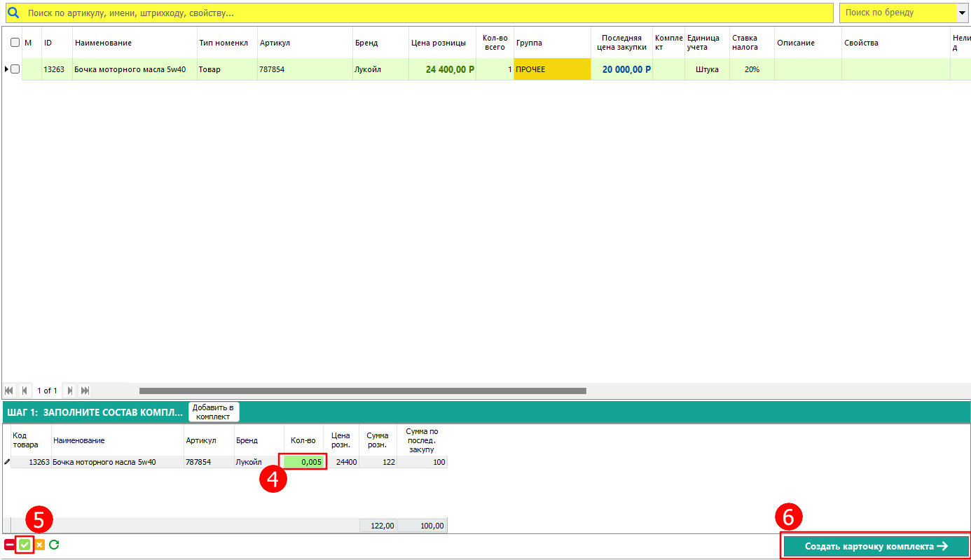Image resolution: width=971 pixels, height=560 pixels.
Task: Click the red minus delete icon
Action: pyautogui.click(x=10, y=545)
